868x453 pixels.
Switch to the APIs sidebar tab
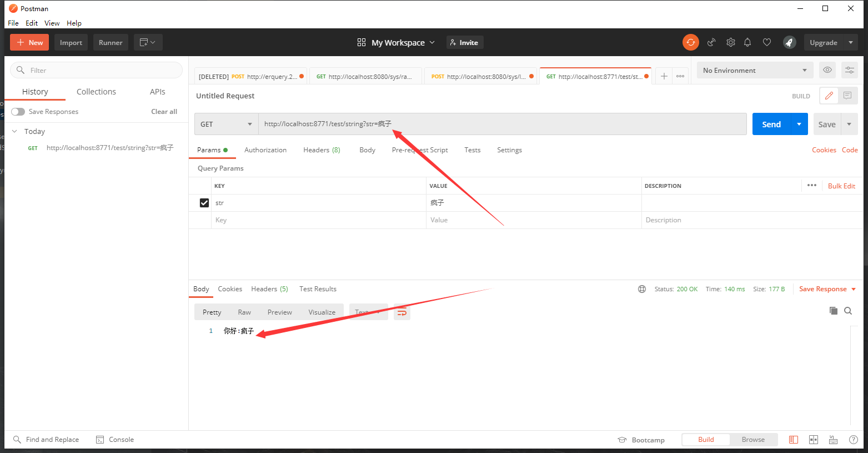158,92
